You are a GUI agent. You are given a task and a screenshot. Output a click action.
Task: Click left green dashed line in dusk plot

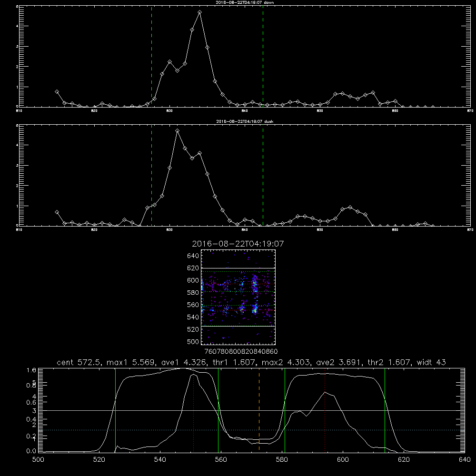[x=151, y=176]
